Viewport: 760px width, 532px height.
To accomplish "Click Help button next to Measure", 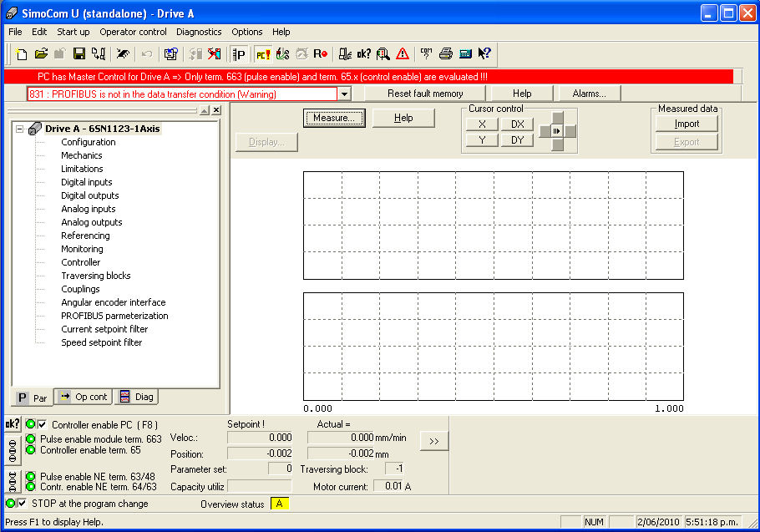I will (x=403, y=118).
